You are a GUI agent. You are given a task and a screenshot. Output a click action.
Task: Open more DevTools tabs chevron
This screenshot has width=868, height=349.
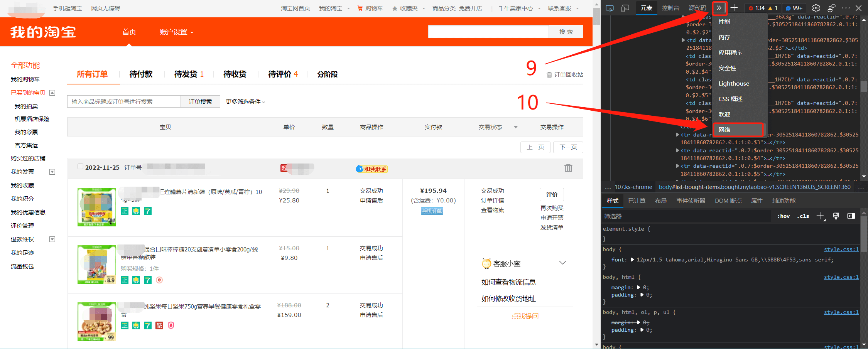pos(719,8)
